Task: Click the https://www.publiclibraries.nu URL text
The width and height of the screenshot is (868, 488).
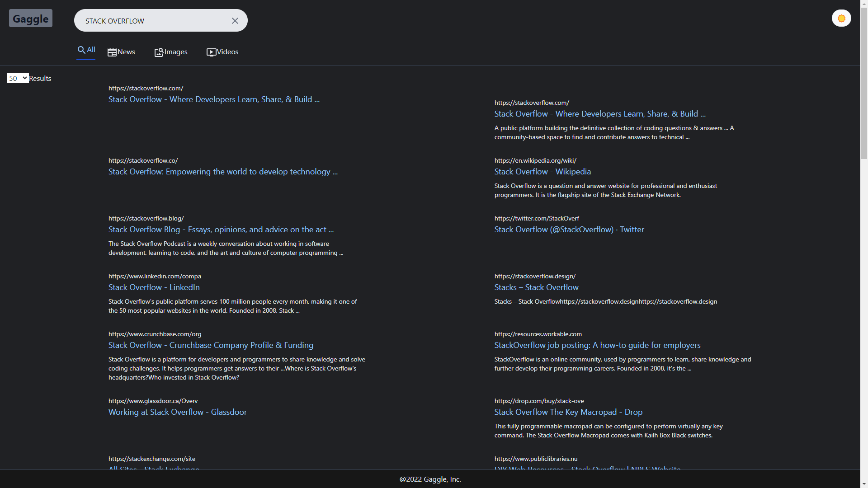Action: point(536,459)
